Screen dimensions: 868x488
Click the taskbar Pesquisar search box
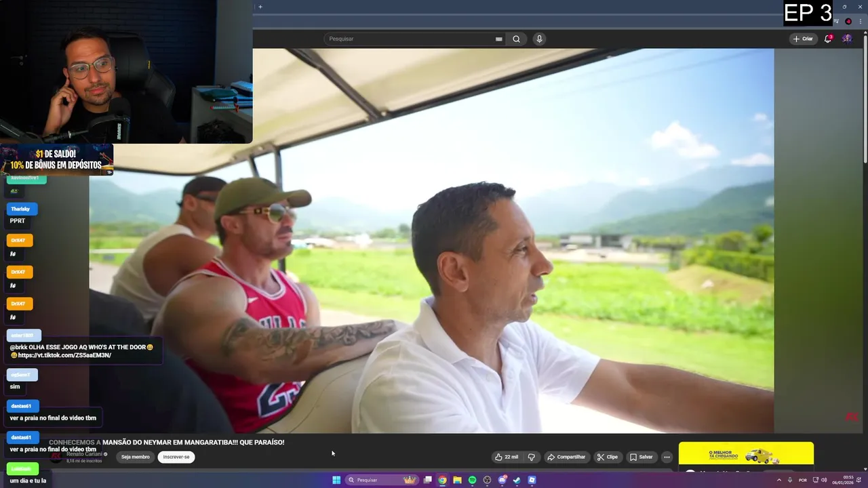click(382, 480)
